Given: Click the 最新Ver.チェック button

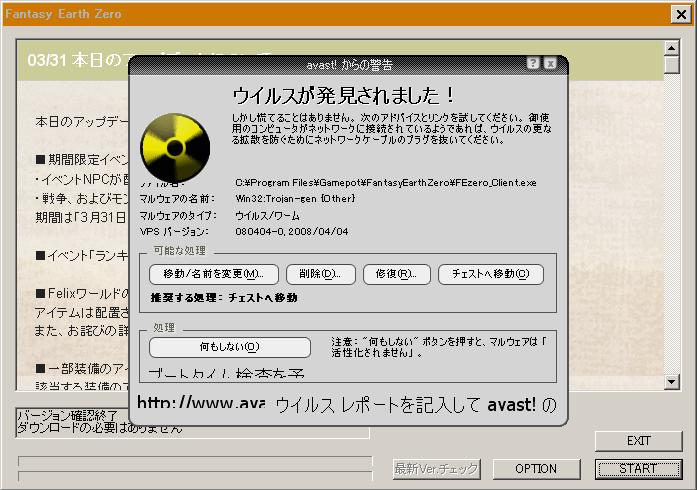Looking at the screenshot, I should point(437,469).
